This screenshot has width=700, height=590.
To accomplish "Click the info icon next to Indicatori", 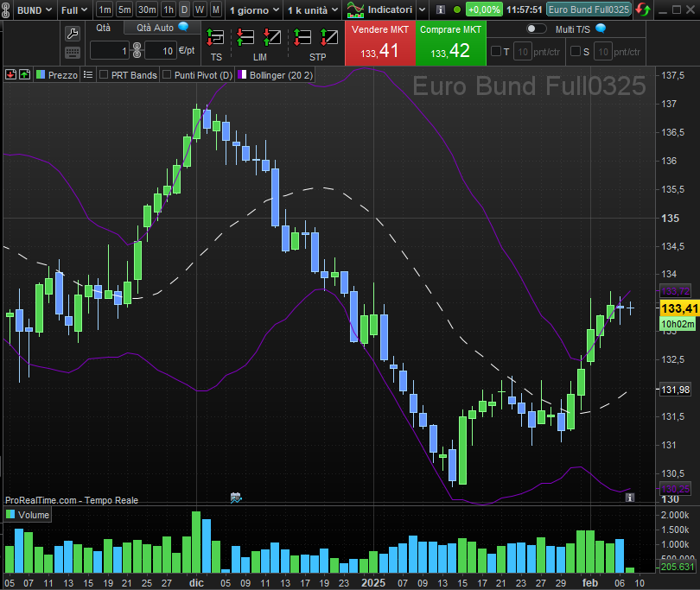I will [x=440, y=10].
